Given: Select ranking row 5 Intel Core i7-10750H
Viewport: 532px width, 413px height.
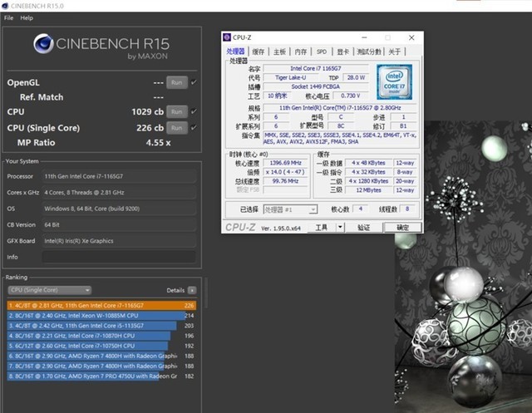Looking at the screenshot, I should [101, 346].
